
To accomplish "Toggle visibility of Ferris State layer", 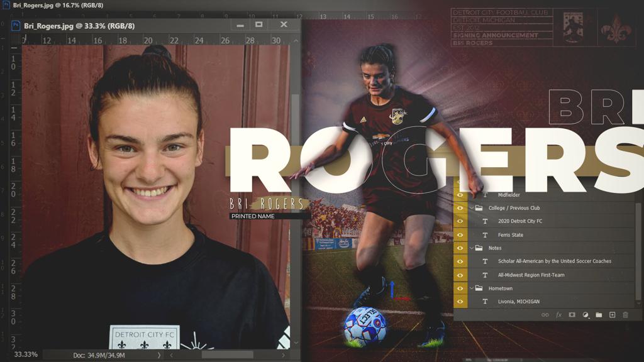I will point(460,235).
